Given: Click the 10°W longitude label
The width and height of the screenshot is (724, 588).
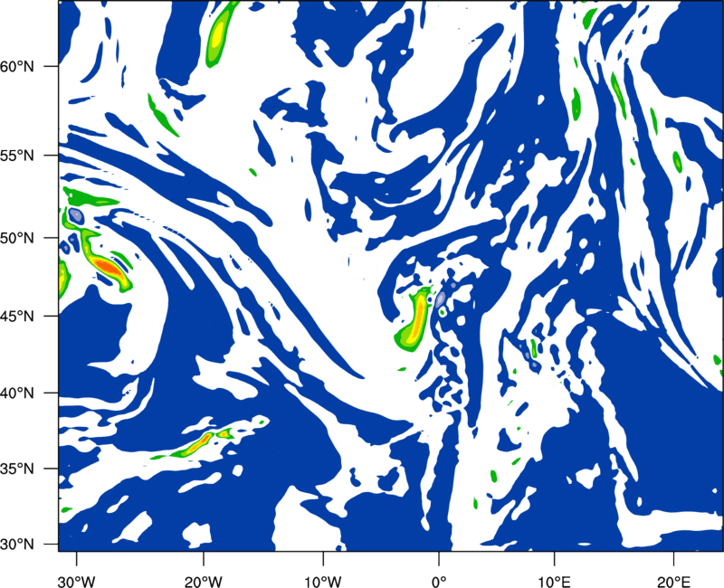Looking at the screenshot, I should click(323, 582).
